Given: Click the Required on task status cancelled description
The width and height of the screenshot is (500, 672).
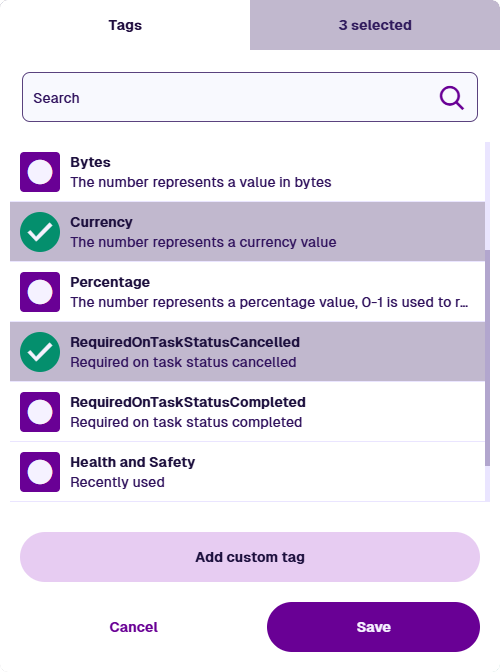Looking at the screenshot, I should [183, 362].
